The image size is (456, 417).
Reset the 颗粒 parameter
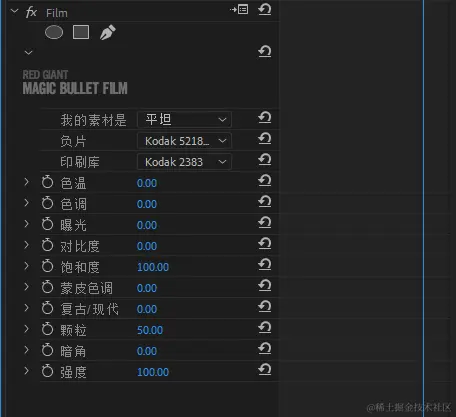(265, 328)
